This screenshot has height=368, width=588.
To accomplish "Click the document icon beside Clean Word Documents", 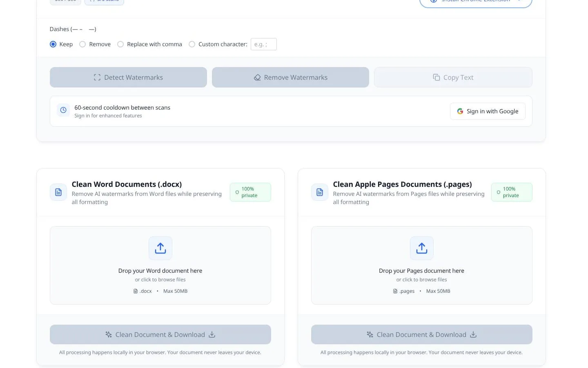I will coord(58,192).
